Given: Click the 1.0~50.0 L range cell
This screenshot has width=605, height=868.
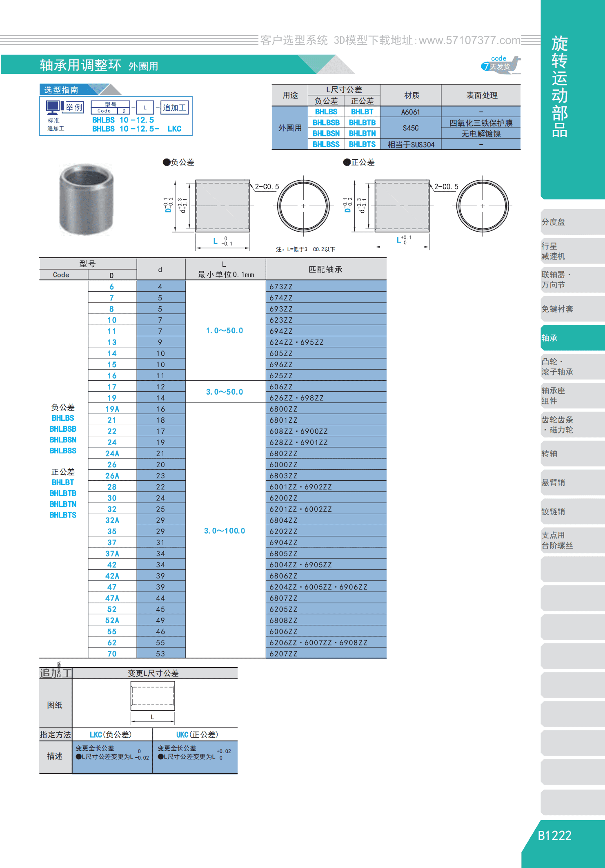Looking at the screenshot, I should click(x=225, y=330).
